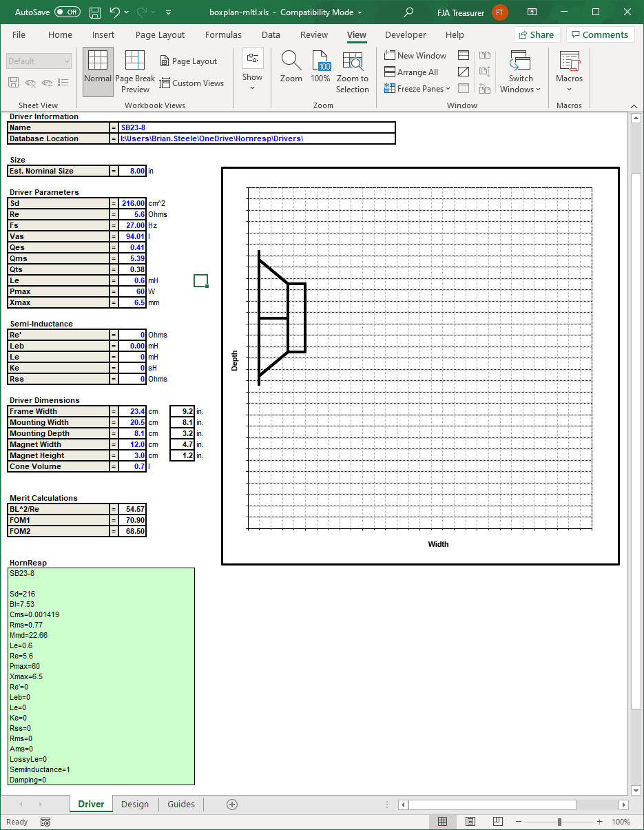Image resolution: width=644 pixels, height=830 pixels.
Task: Open the Data tab
Action: pyautogui.click(x=271, y=34)
